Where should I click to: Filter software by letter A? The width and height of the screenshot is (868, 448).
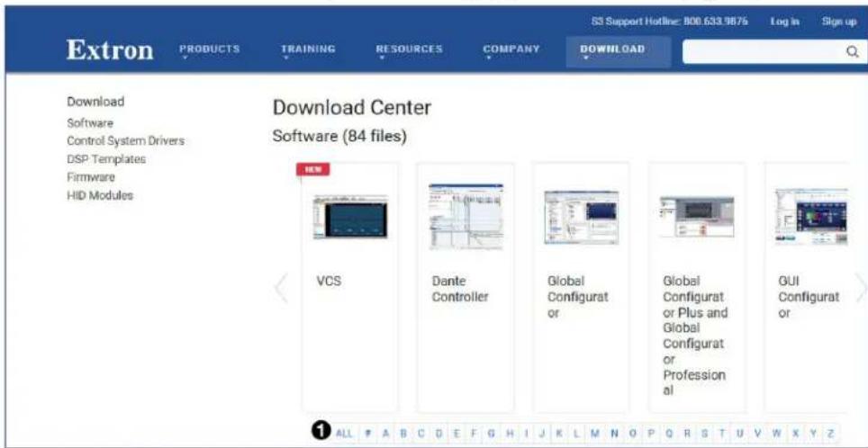(385, 433)
